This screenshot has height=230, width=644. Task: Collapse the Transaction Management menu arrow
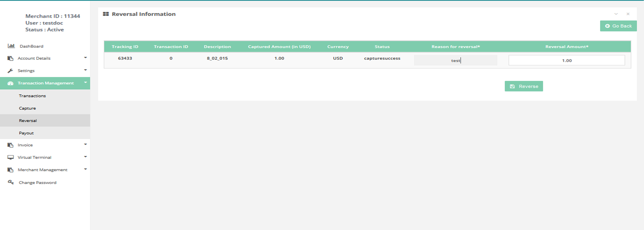click(85, 83)
